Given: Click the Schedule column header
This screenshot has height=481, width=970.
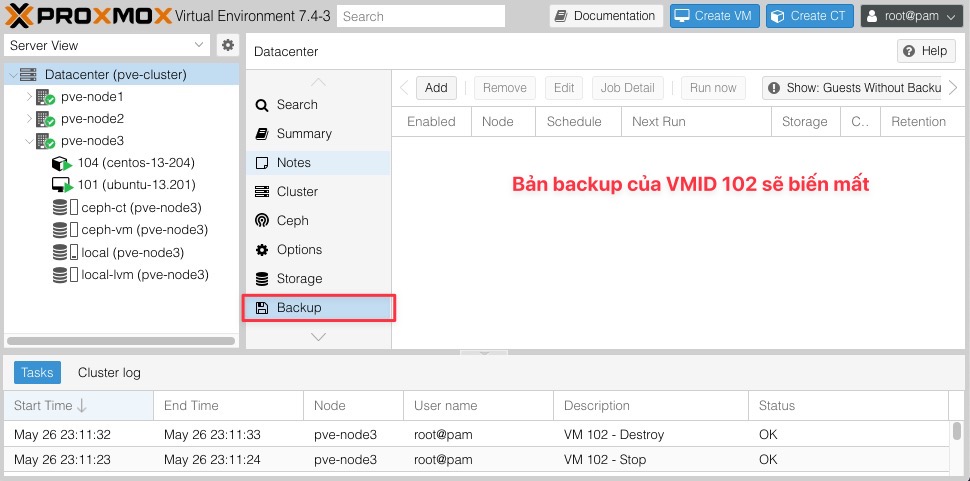Looking at the screenshot, I should [578, 122].
